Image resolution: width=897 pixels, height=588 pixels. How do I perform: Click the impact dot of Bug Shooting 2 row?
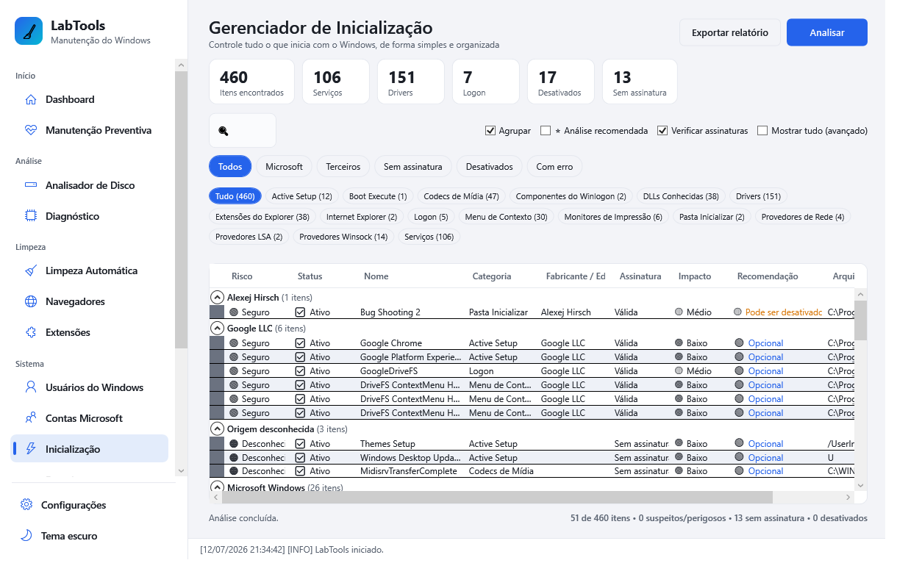[x=679, y=312]
